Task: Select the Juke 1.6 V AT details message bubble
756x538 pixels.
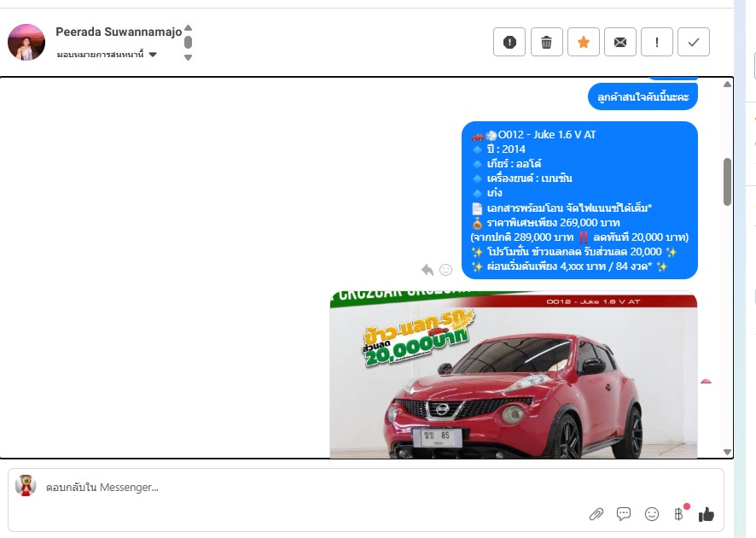Action: pyautogui.click(x=579, y=200)
